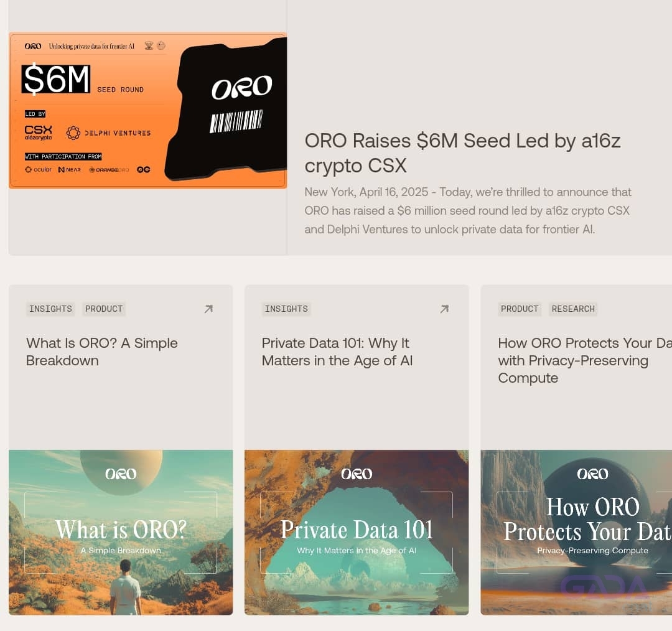This screenshot has width=672, height=631.
Task: Select the RESEARCH tag on third card
Action: click(573, 309)
